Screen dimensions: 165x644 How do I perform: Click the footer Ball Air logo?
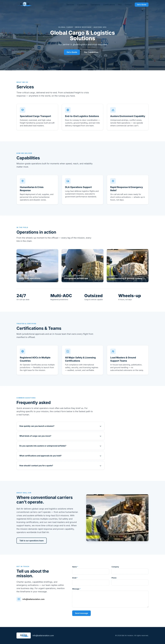coord(24,635)
